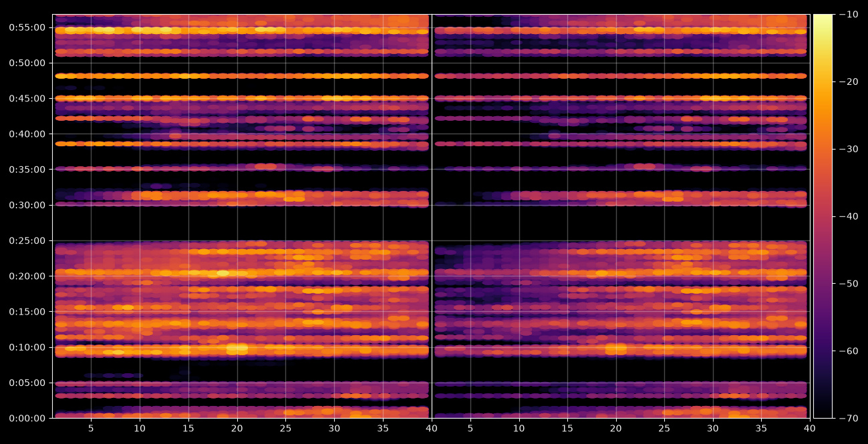Image resolution: width=868 pixels, height=444 pixels.
Task: Click the colorbar label −20
Action: click(849, 81)
